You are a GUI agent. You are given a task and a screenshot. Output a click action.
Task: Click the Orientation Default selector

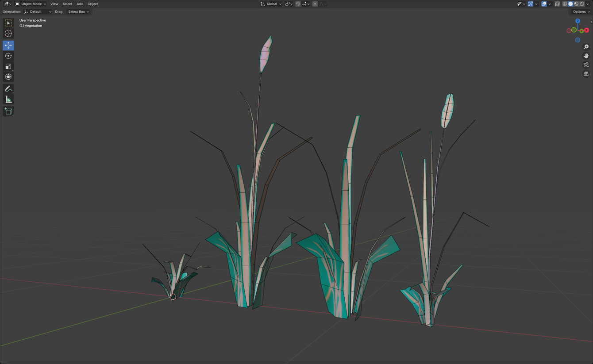point(38,12)
